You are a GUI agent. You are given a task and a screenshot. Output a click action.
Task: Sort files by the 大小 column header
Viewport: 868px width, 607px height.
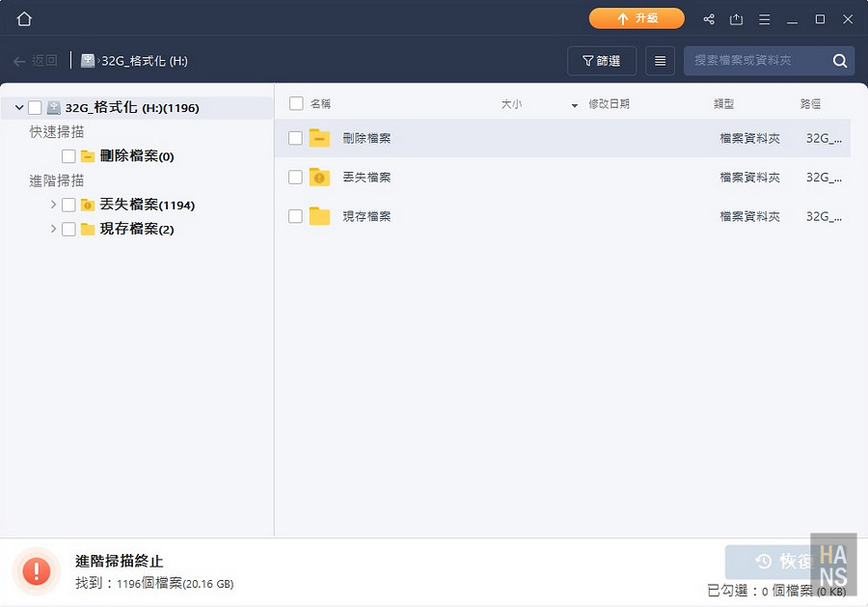(x=512, y=104)
